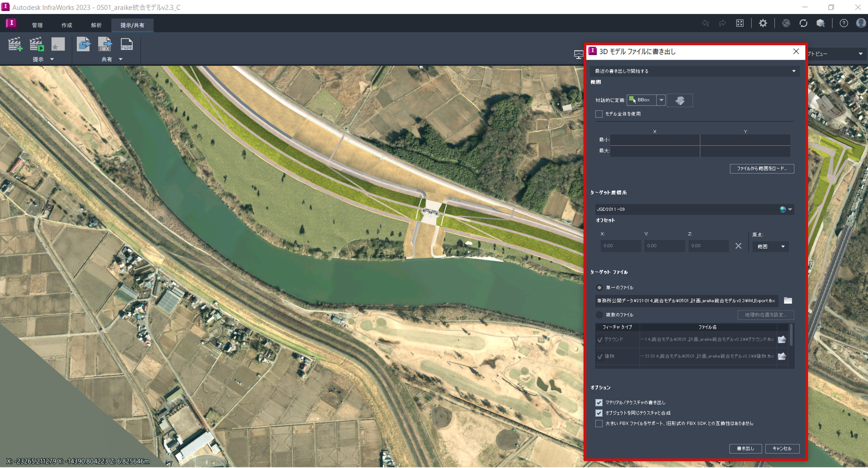Enable the モデル全体を使用 checkbox

point(599,114)
